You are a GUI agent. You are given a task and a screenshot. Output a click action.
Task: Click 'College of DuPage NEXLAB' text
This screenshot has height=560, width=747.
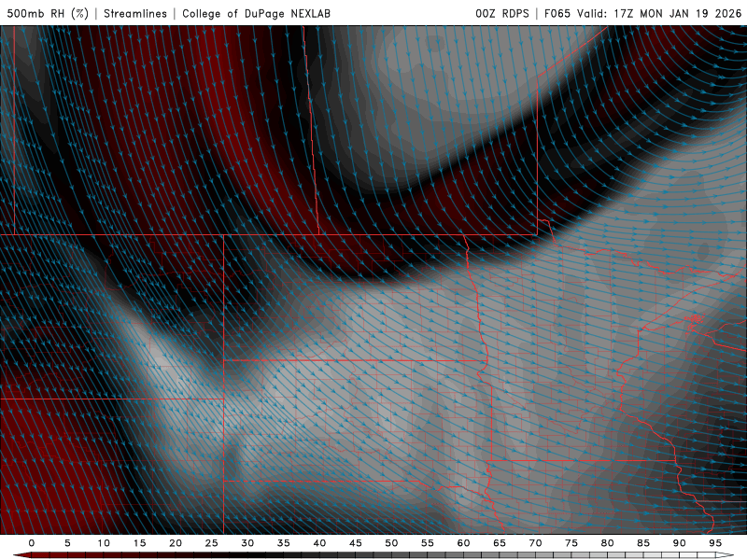256,13
